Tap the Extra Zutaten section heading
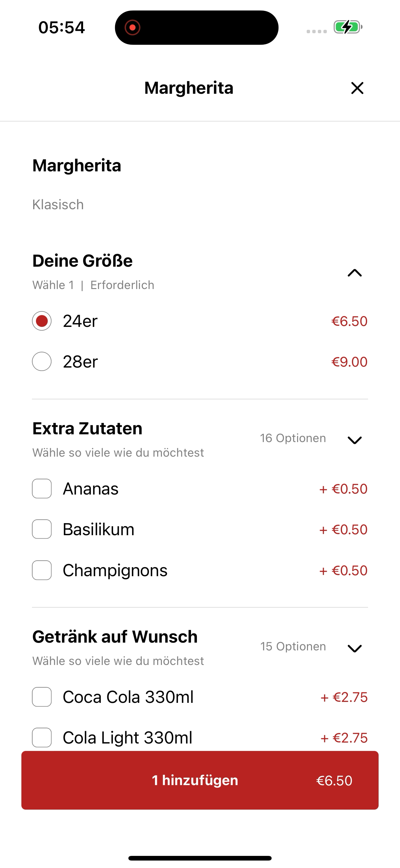 87,429
